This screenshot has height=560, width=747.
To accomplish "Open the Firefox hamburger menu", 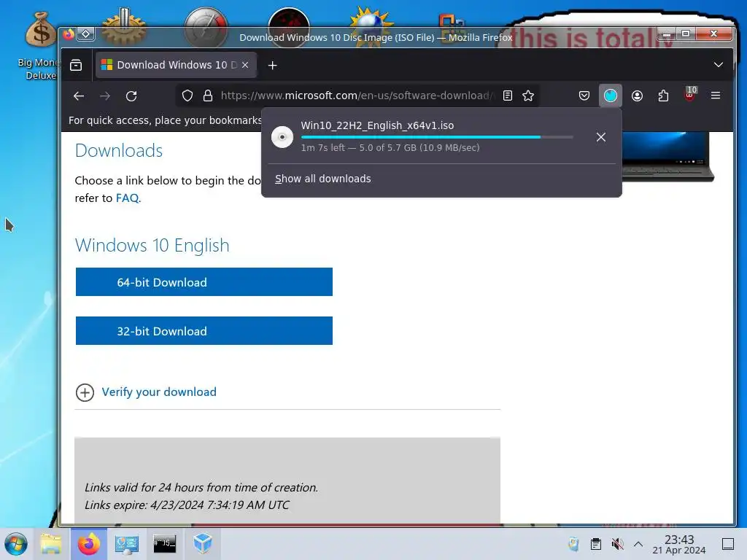I will click(x=716, y=96).
